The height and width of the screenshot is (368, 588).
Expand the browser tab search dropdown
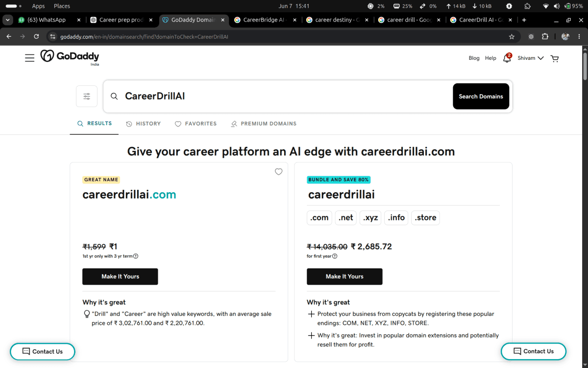7,20
